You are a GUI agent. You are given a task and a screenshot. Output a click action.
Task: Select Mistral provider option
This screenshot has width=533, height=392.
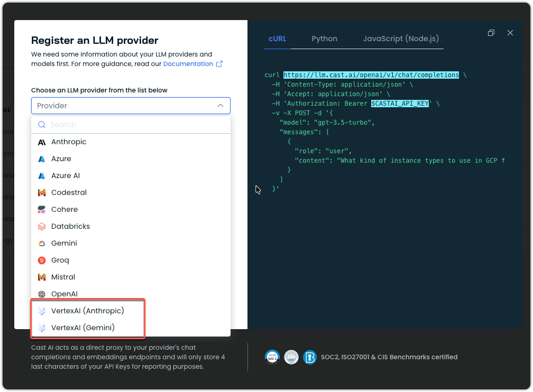click(131, 277)
